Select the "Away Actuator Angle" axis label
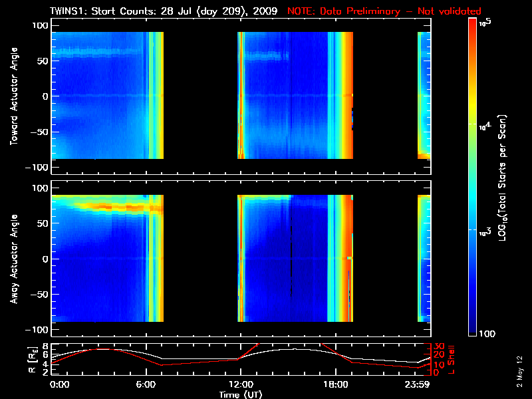Screen dimensions: 532x399 coord(14,259)
